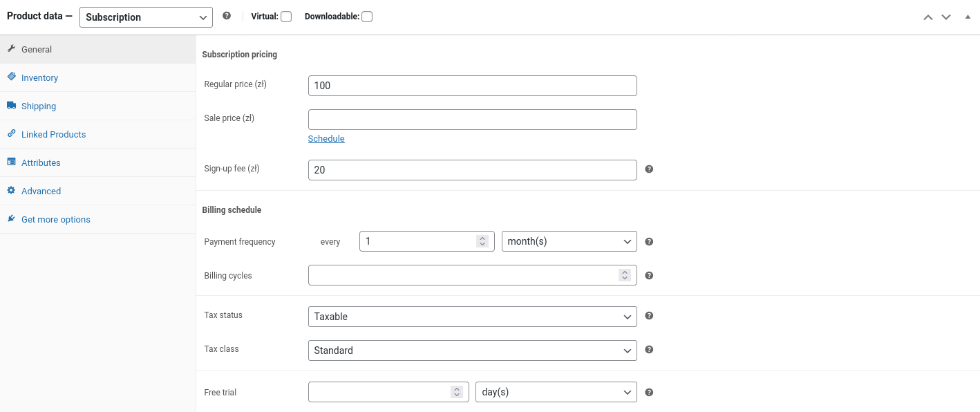Open the Attributes panel icon
980x412 pixels.
[10, 162]
